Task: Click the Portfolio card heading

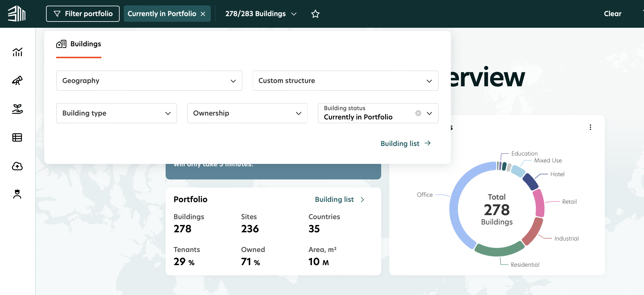Action: pyautogui.click(x=190, y=199)
